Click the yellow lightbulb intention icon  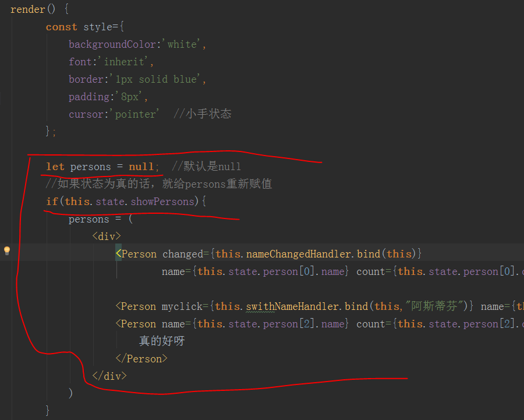[x=7, y=251]
